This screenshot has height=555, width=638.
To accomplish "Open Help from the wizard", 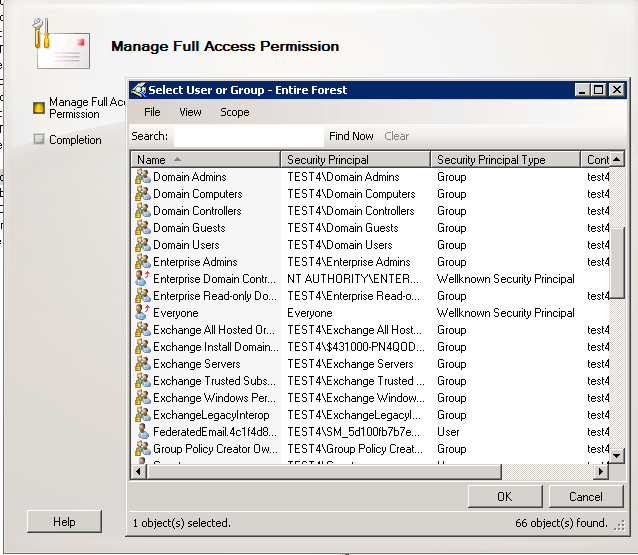I will point(64,522).
